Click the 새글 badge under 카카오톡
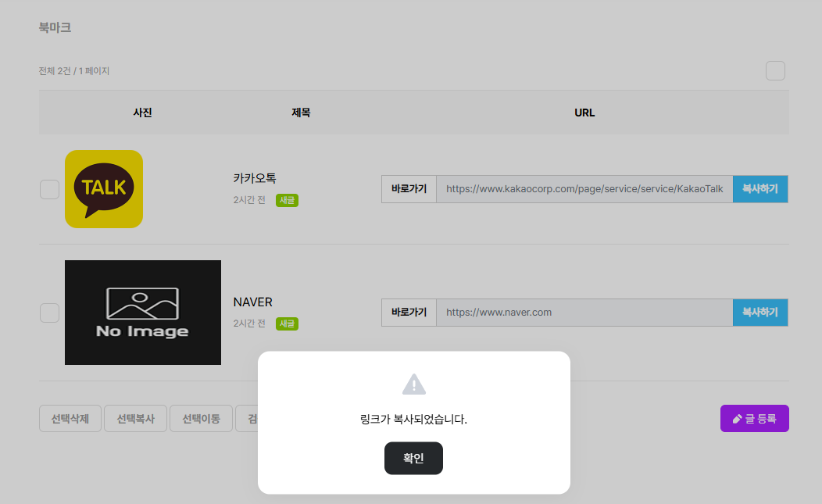This screenshot has height=504, width=822. coord(287,200)
